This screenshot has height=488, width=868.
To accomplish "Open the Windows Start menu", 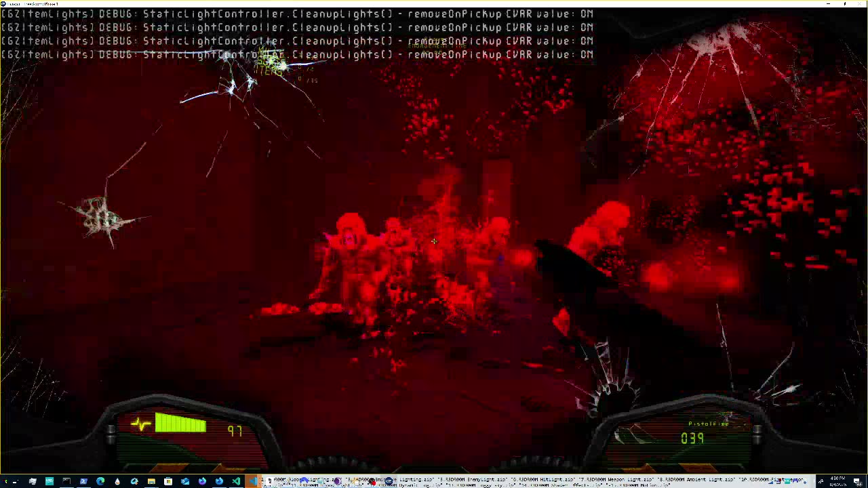I will [x=6, y=482].
